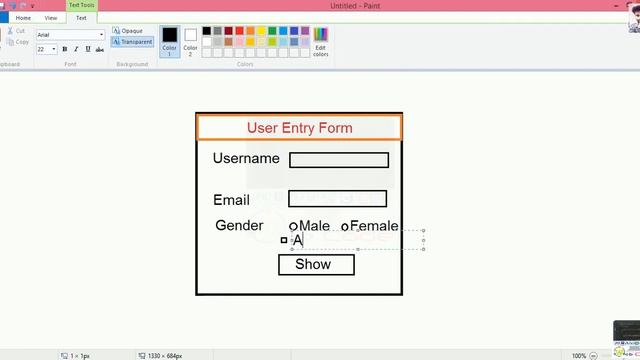Pick the gray 50% color swatch
640x360 pixels.
218,31
